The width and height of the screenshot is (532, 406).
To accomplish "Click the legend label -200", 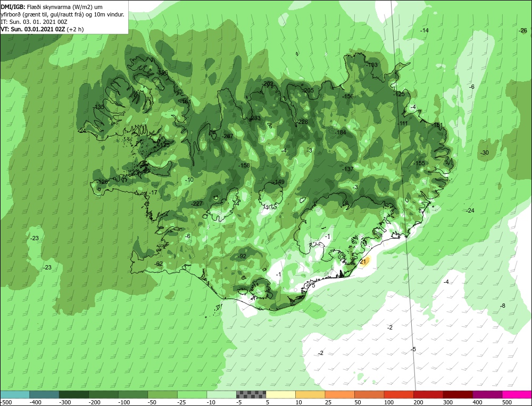I will pyautogui.click(x=95, y=402).
